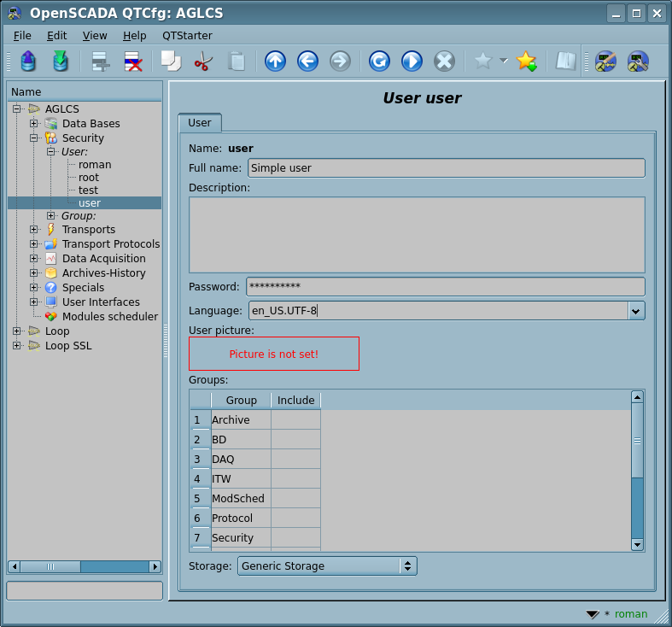Screen dimensions: 672x627
Task: Start periodic refresh with the play icon
Action: click(412, 62)
